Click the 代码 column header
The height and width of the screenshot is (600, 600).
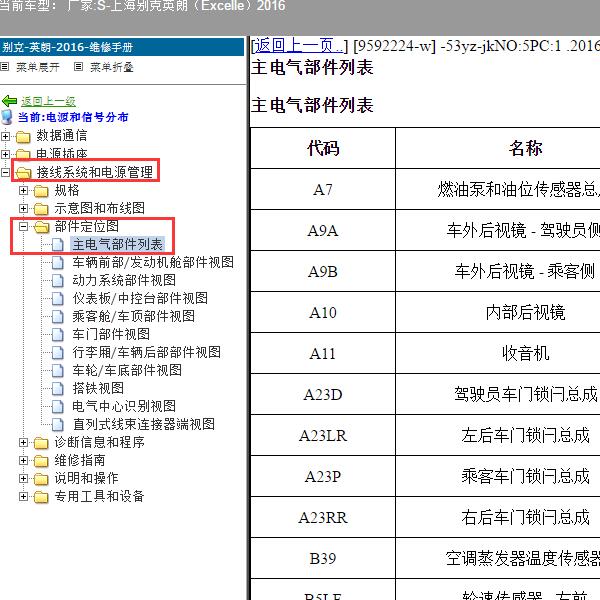tap(323, 148)
